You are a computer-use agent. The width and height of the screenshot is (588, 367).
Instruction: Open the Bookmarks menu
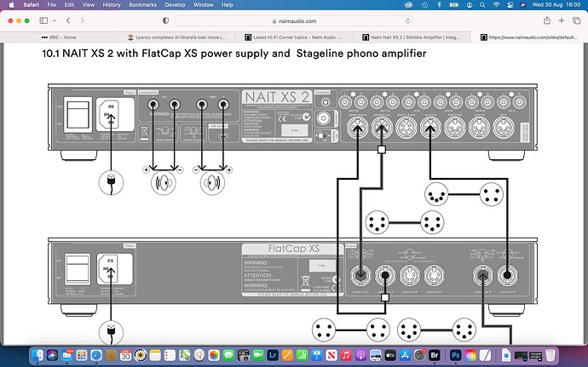coord(142,5)
